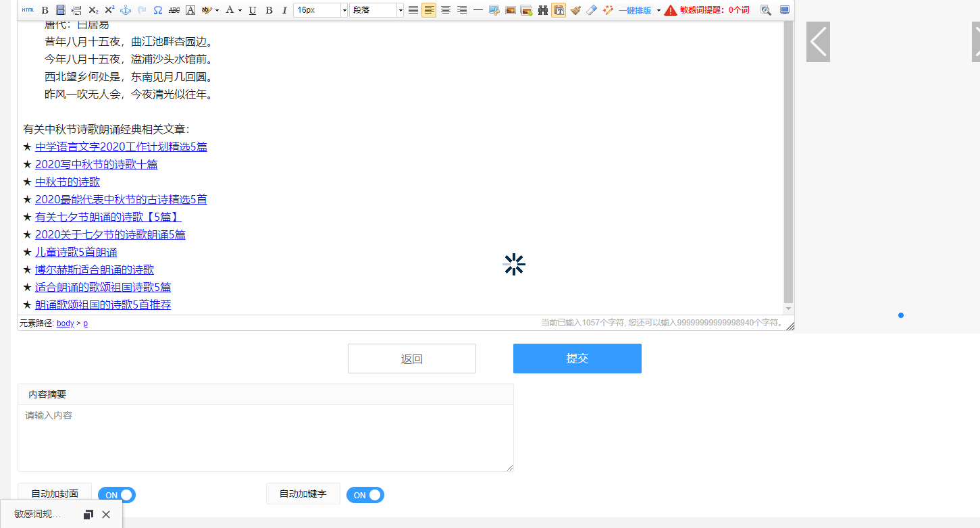Viewport: 980px width, 528px height.
Task: Toggle the 自动加键字 switch
Action: pyautogui.click(x=365, y=495)
